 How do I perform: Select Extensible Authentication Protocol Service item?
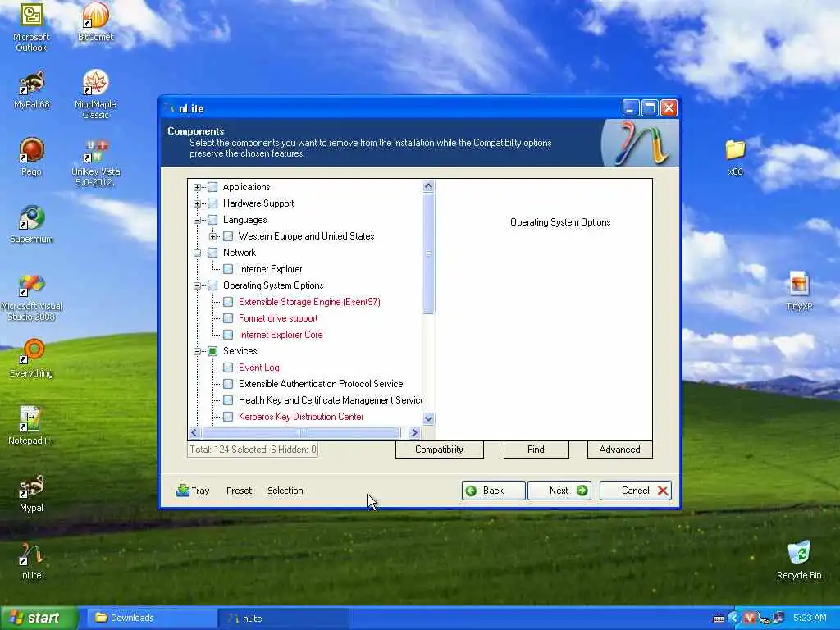coord(321,384)
